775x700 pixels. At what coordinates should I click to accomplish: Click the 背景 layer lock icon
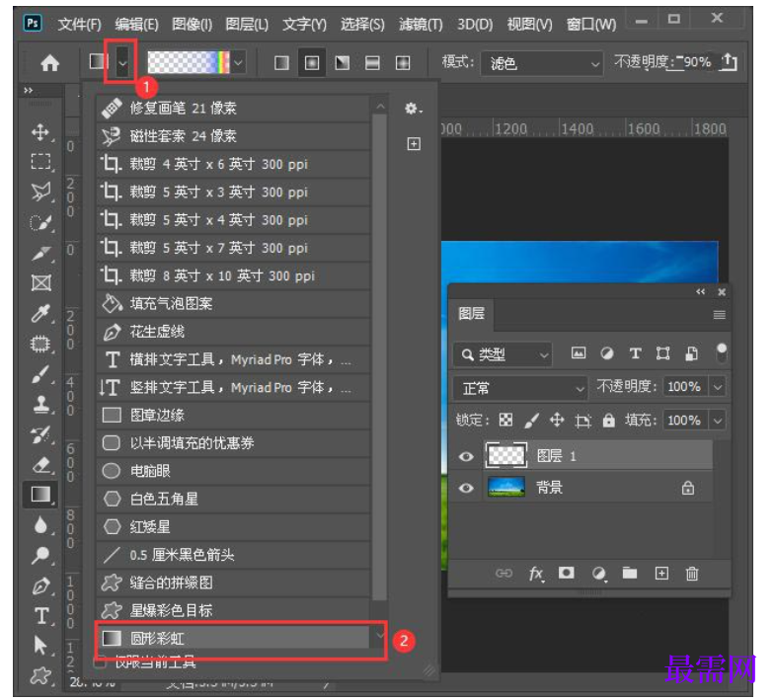pos(688,489)
